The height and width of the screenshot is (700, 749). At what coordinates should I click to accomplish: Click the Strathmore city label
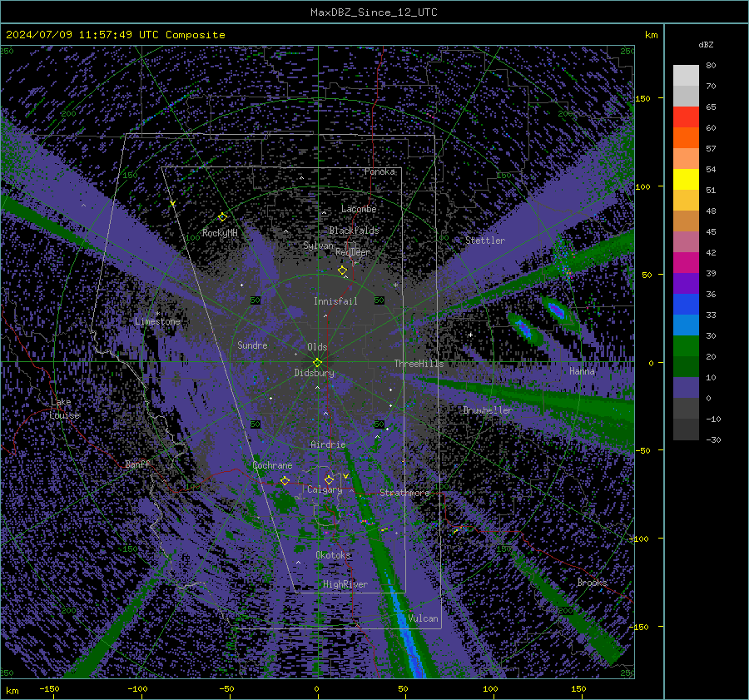[x=404, y=493]
